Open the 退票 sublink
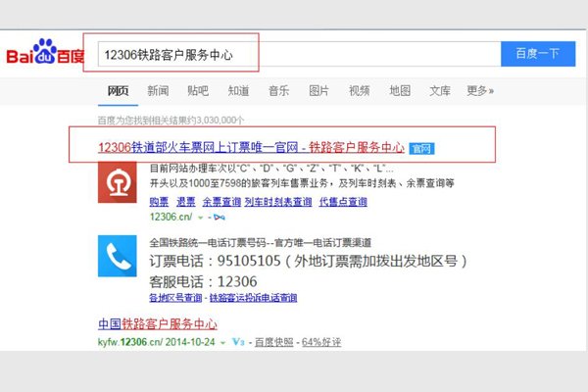 (x=186, y=202)
